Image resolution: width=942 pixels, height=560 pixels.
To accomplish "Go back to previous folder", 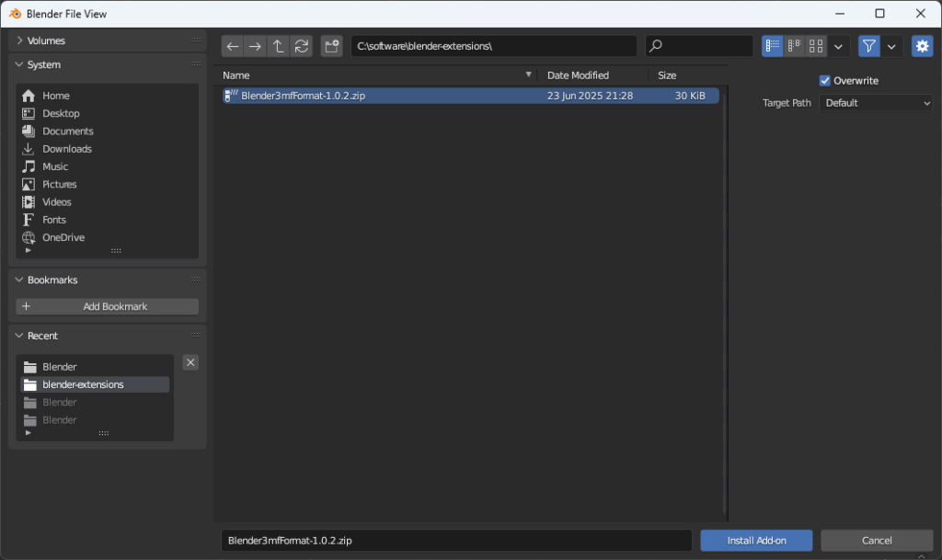I will click(x=233, y=46).
